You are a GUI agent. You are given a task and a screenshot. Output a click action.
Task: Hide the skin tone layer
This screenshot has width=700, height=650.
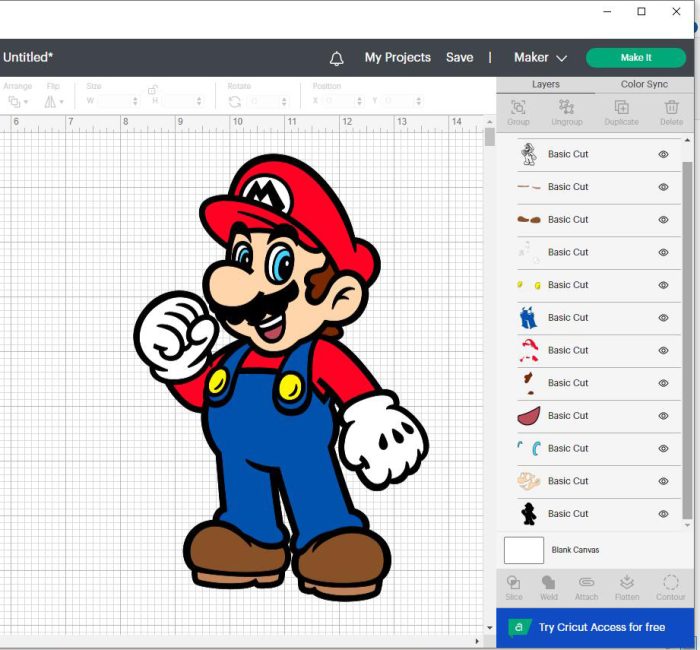[x=663, y=481]
